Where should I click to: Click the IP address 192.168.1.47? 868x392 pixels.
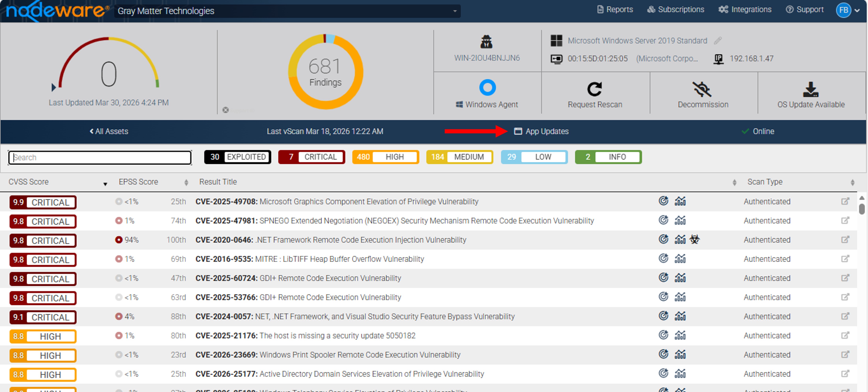751,59
